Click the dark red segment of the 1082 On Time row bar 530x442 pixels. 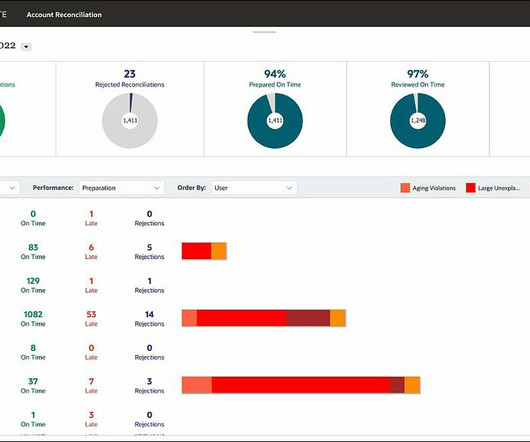click(308, 318)
